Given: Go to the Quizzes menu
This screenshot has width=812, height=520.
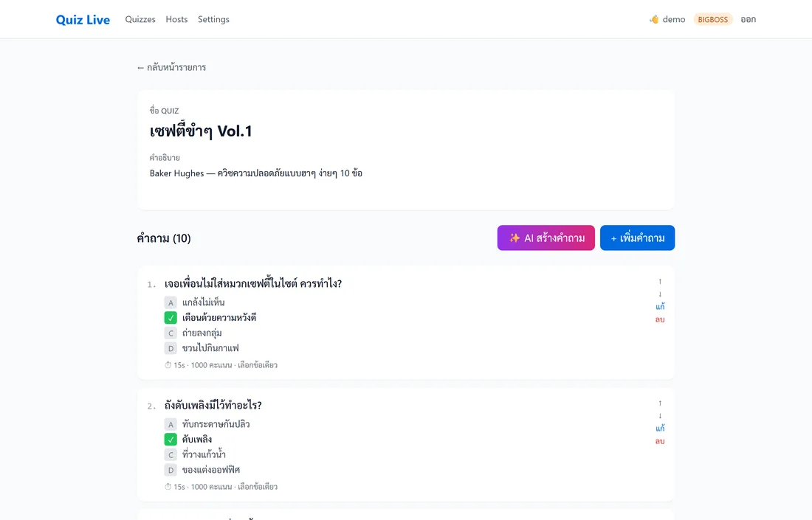Looking at the screenshot, I should pyautogui.click(x=140, y=19).
